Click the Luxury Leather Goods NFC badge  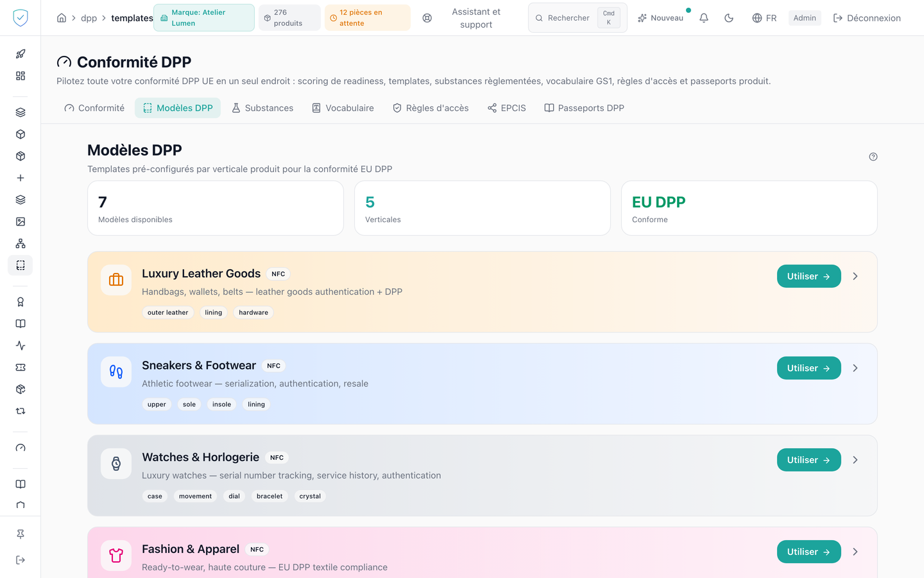[278, 274]
